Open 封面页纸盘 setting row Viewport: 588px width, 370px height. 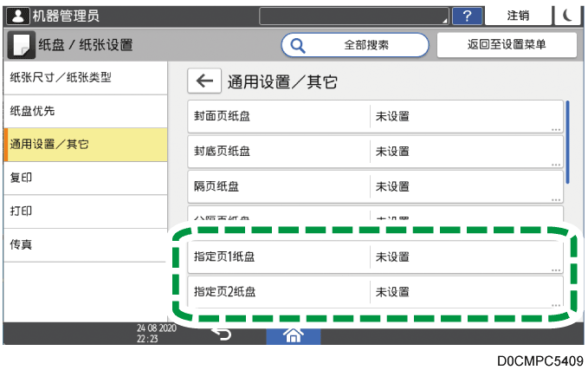[375, 116]
